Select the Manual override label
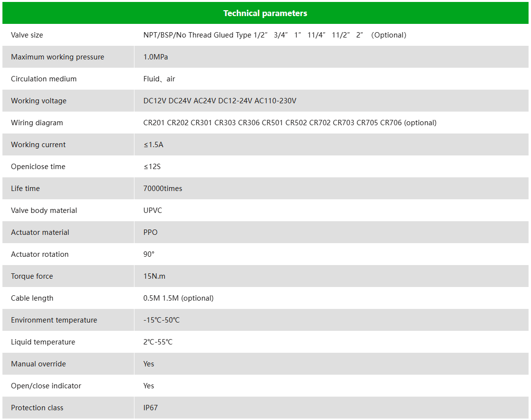This screenshot has width=531, height=420. (x=38, y=364)
